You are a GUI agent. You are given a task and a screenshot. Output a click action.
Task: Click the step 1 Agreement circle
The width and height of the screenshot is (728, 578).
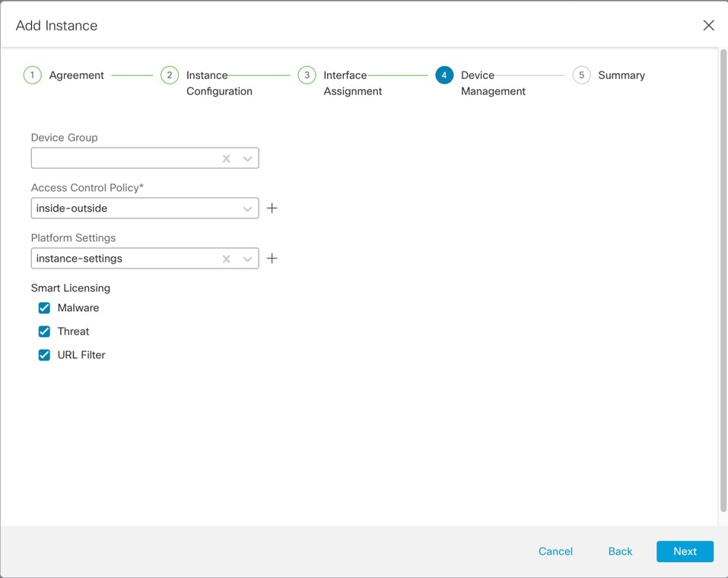32,75
